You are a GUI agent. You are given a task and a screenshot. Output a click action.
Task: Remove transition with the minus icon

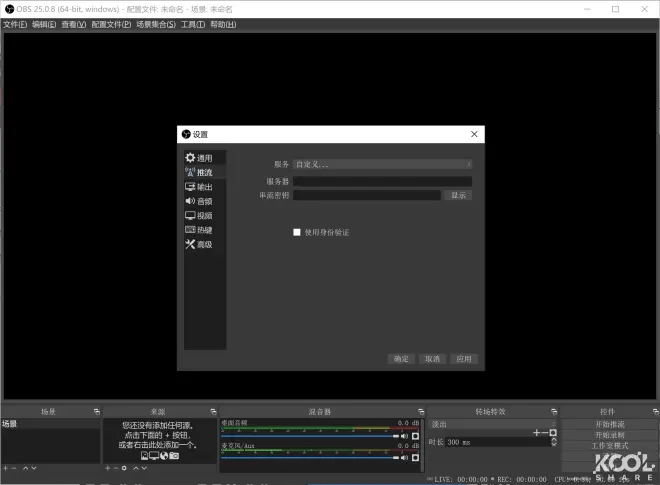pos(545,433)
